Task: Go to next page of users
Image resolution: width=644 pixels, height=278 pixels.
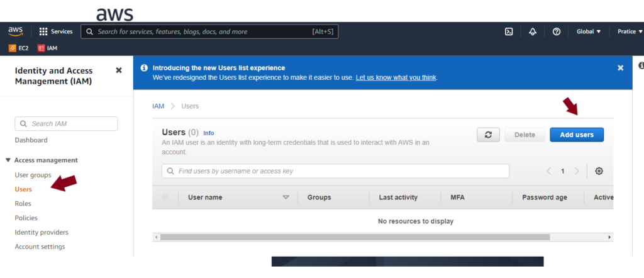Action: coord(577,171)
